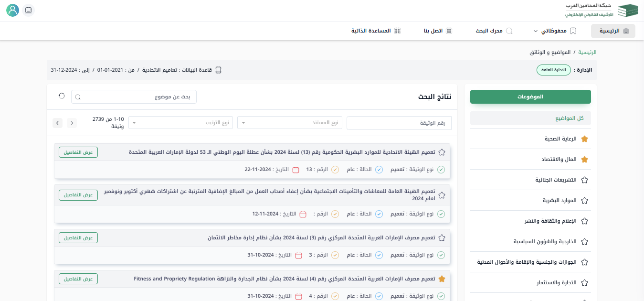Click the chat messages icon in header
Image resolution: width=644 pixels, height=301 pixels.
pos(29,10)
